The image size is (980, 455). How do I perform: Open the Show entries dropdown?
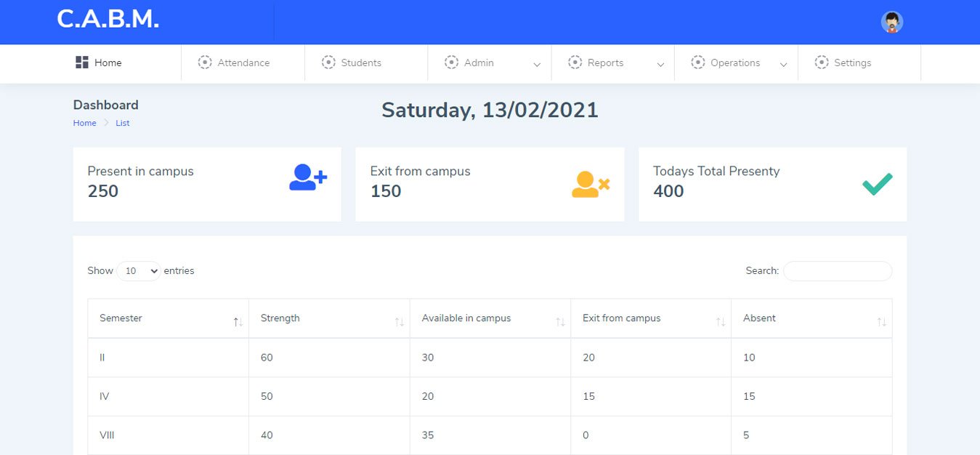coord(138,271)
